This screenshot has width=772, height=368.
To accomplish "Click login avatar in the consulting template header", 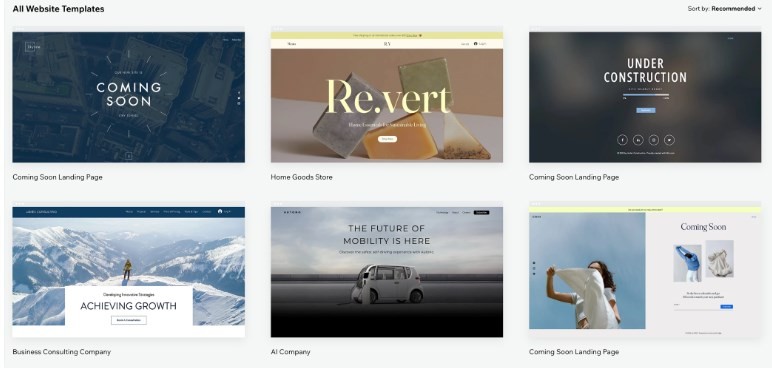I will pyautogui.click(x=220, y=211).
